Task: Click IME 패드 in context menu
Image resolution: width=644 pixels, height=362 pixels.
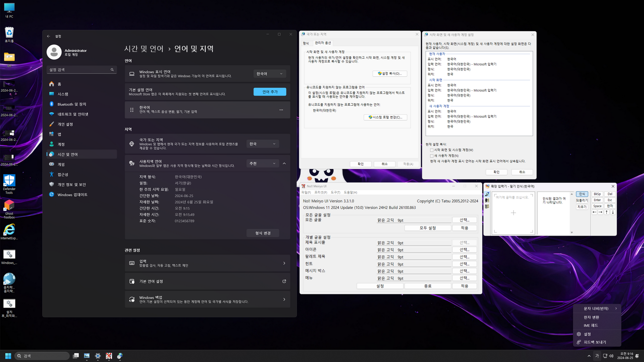Action: pyautogui.click(x=591, y=325)
